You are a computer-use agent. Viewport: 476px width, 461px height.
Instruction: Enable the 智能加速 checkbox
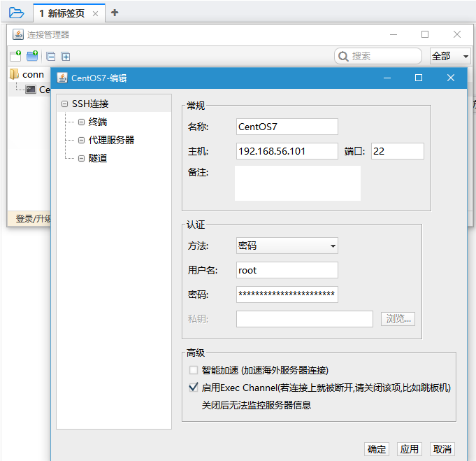(194, 370)
